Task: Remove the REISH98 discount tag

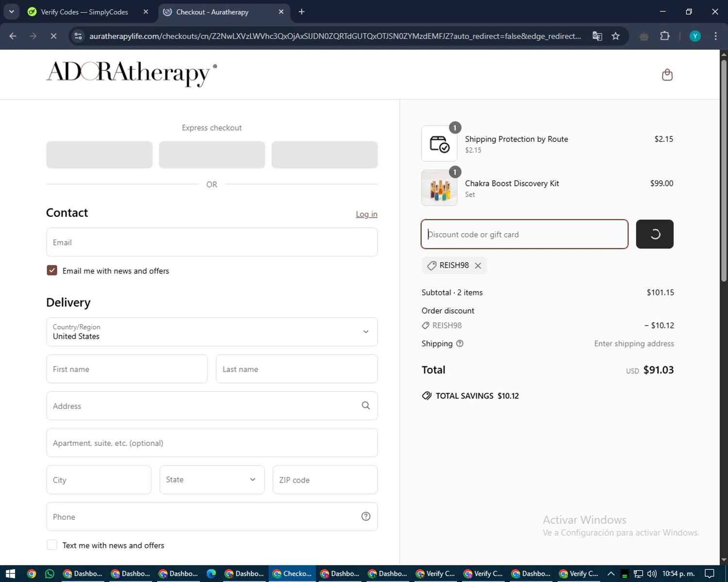Action: pyautogui.click(x=478, y=266)
